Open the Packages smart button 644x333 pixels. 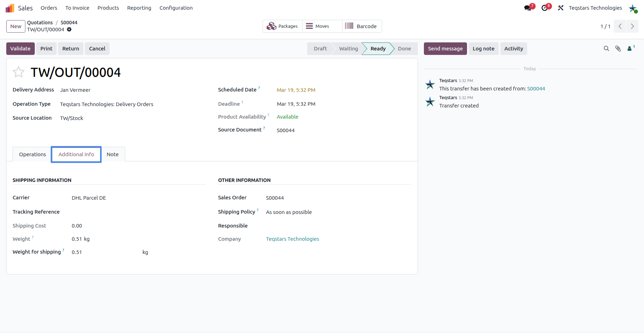pos(282,26)
